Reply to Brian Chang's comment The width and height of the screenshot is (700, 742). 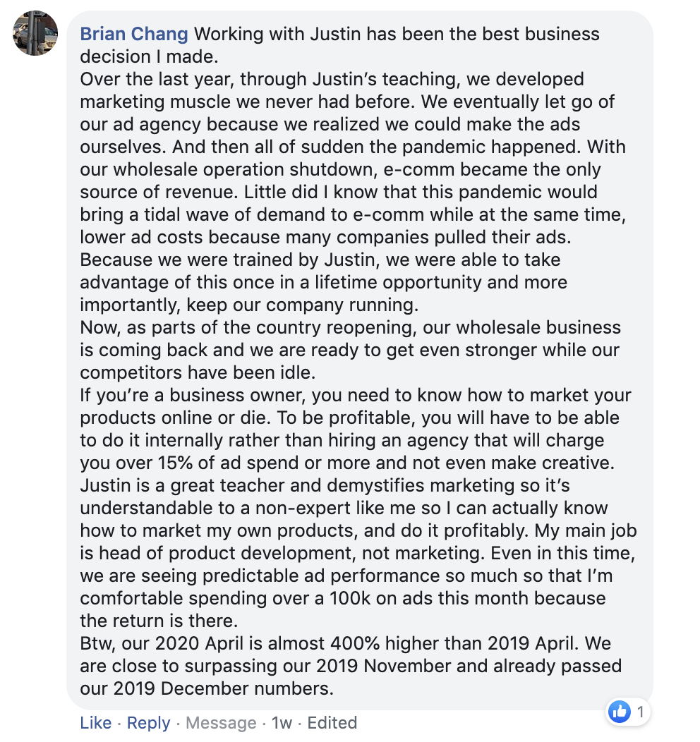148,722
